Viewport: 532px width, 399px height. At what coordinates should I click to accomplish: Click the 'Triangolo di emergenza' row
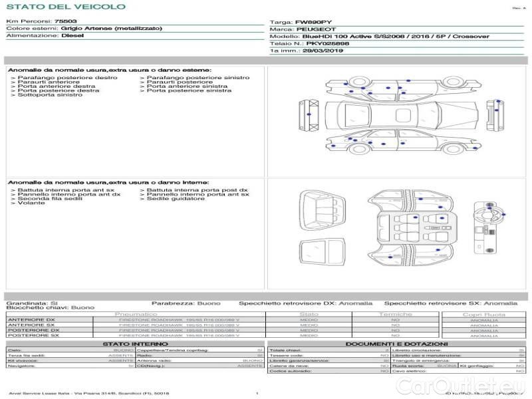(458, 360)
